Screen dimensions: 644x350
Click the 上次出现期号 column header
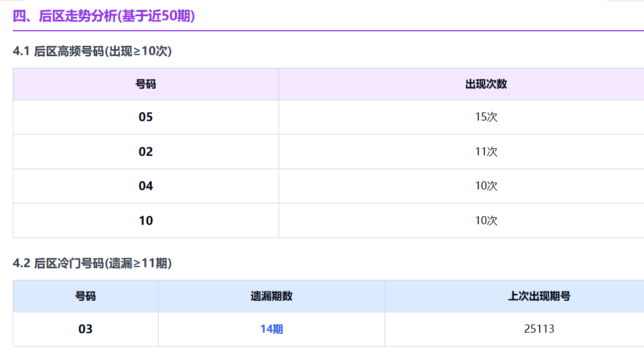539,296
